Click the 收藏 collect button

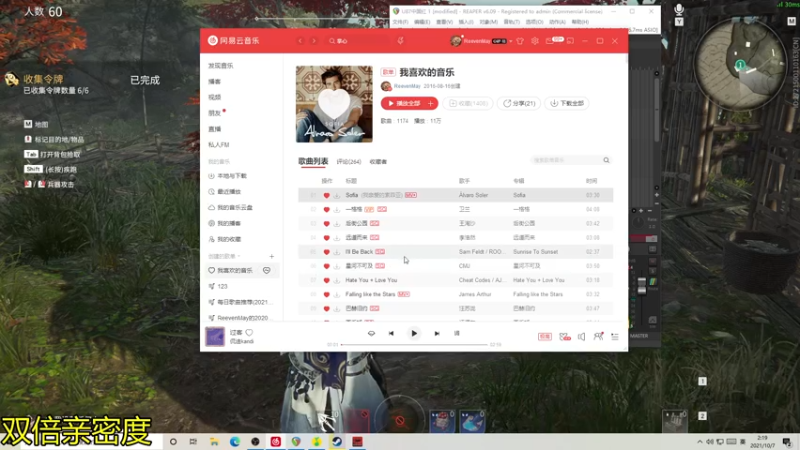[468, 104]
